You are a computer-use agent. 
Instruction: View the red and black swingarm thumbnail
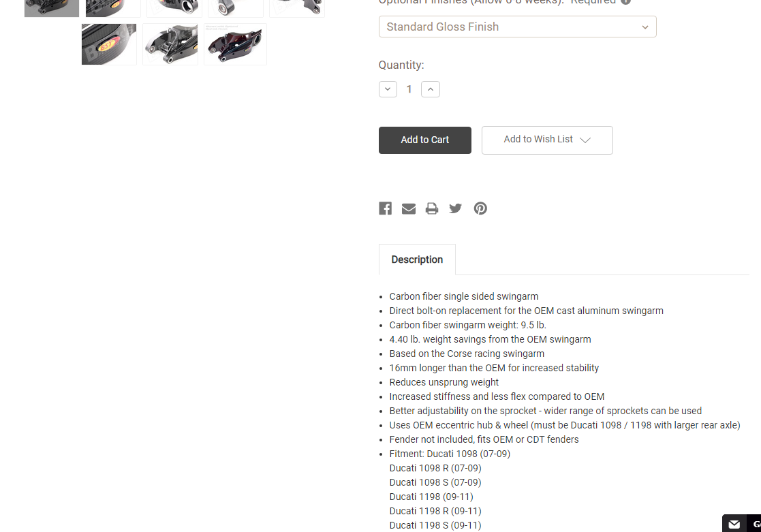tap(236, 44)
